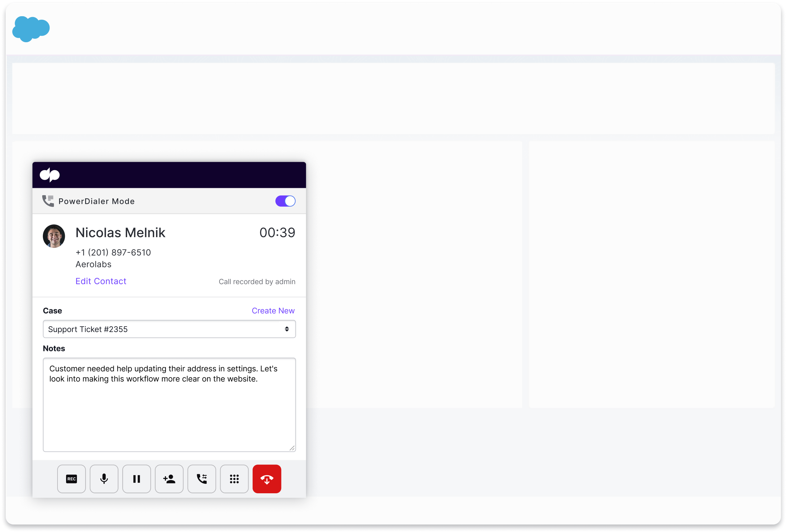Click the 00:39 call timer
The image size is (786, 532).
(x=277, y=232)
